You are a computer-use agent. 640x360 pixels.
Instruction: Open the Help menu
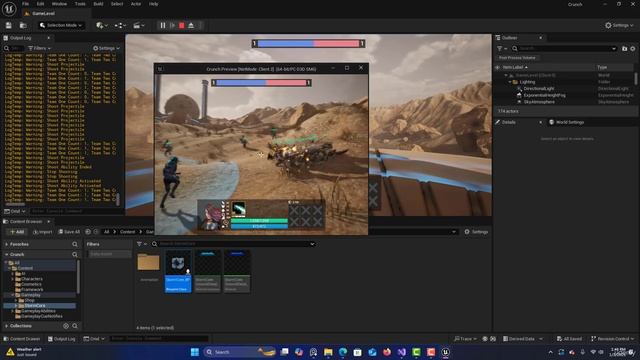(x=153, y=4)
